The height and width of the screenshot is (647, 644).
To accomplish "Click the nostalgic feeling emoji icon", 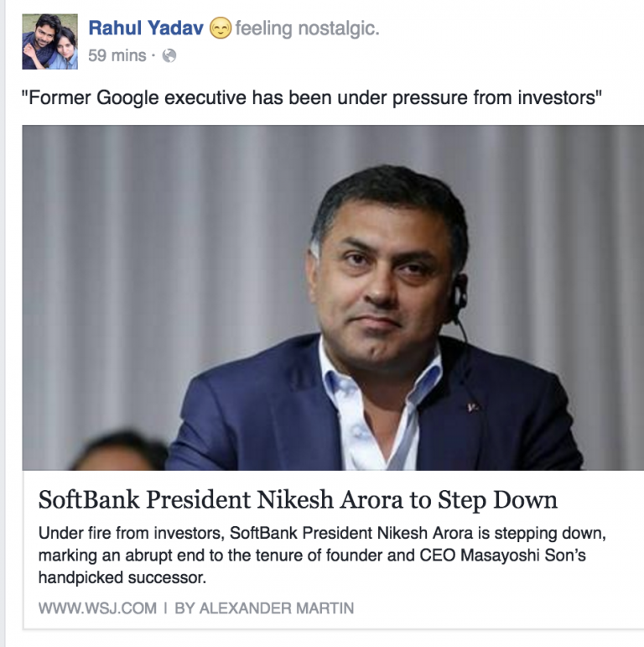I will tap(219, 29).
